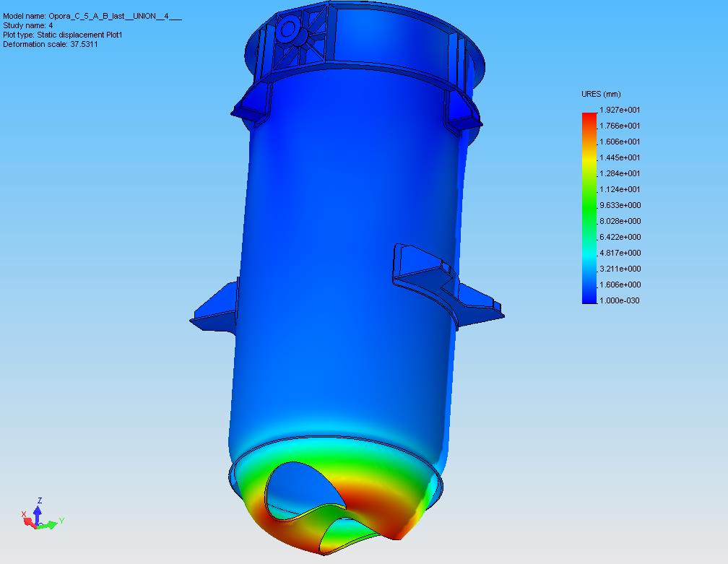Image resolution: width=728 pixels, height=564 pixels.
Task: Click the legend value 6.422e+000
Action: (620, 237)
